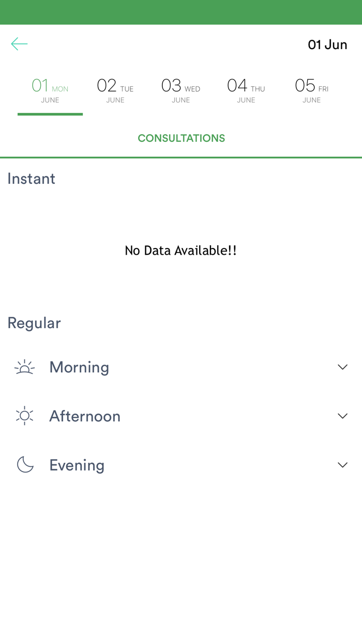Viewport: 362px width, 644px height.
Task: Expand the Evening slots chevron
Action: coord(342,465)
